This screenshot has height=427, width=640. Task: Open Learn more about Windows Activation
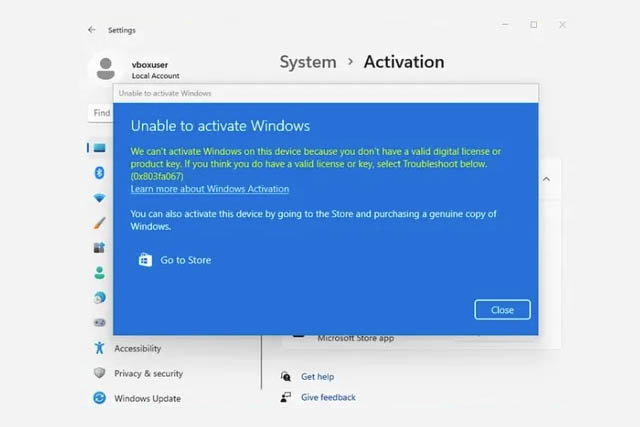pos(209,189)
